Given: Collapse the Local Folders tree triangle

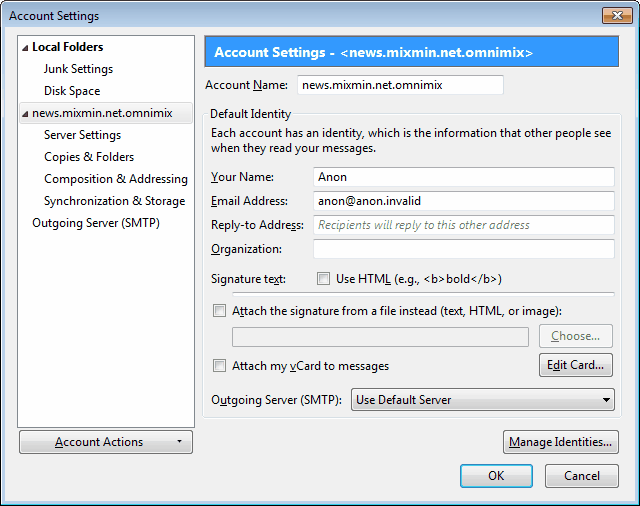Looking at the screenshot, I should tap(25, 48).
